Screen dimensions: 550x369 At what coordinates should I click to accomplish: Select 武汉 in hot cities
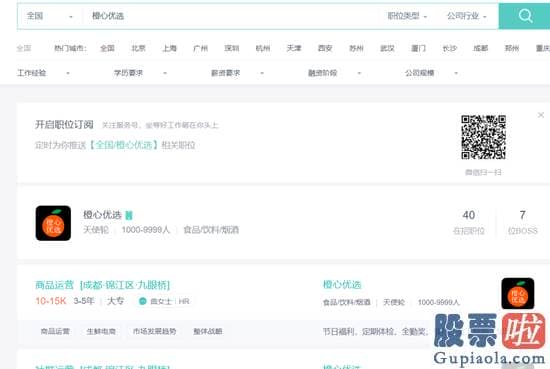click(388, 48)
